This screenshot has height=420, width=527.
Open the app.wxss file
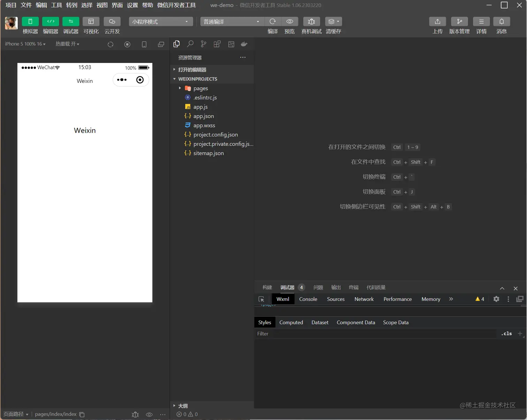(212, 125)
